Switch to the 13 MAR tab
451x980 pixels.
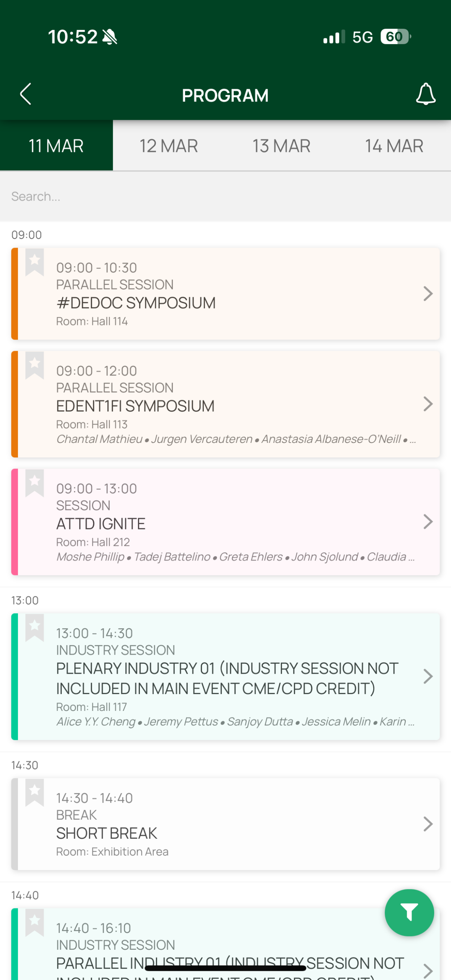point(281,146)
